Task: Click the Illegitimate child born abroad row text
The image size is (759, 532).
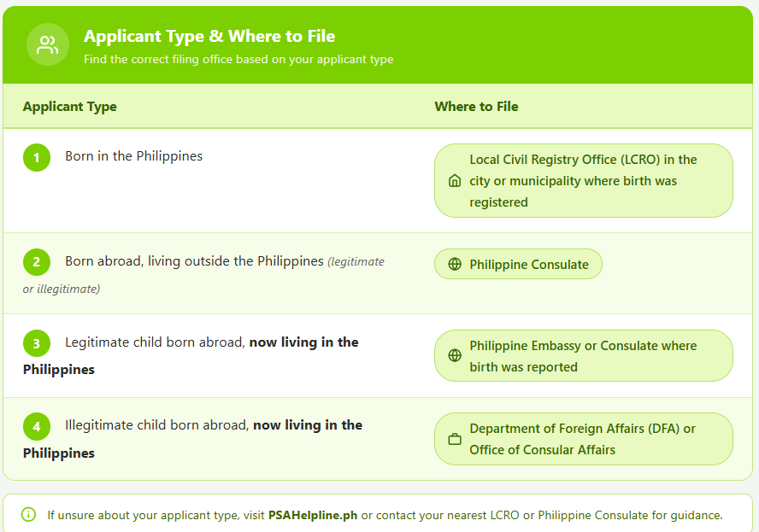Action: tap(192, 439)
